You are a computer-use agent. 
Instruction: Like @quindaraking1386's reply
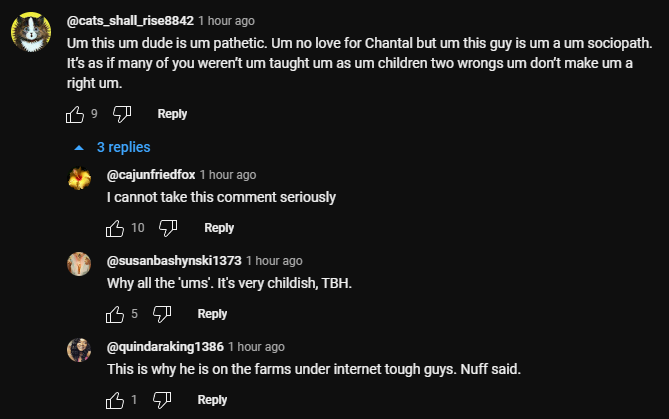[x=115, y=400]
